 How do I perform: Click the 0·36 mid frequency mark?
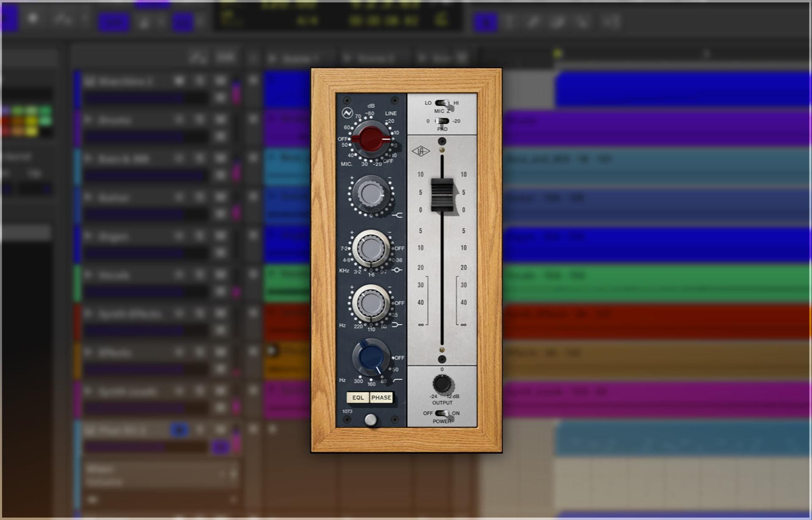click(x=398, y=260)
